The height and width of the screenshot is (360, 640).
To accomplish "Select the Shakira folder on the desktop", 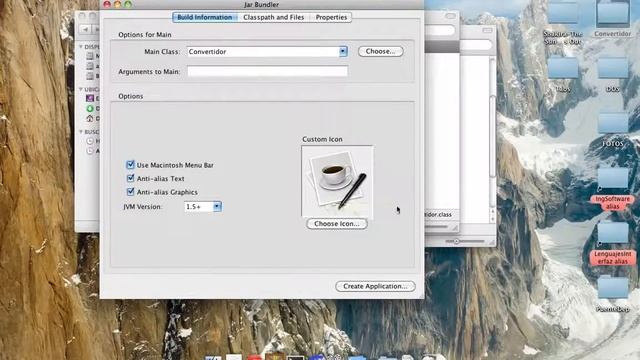I will 563,14.
